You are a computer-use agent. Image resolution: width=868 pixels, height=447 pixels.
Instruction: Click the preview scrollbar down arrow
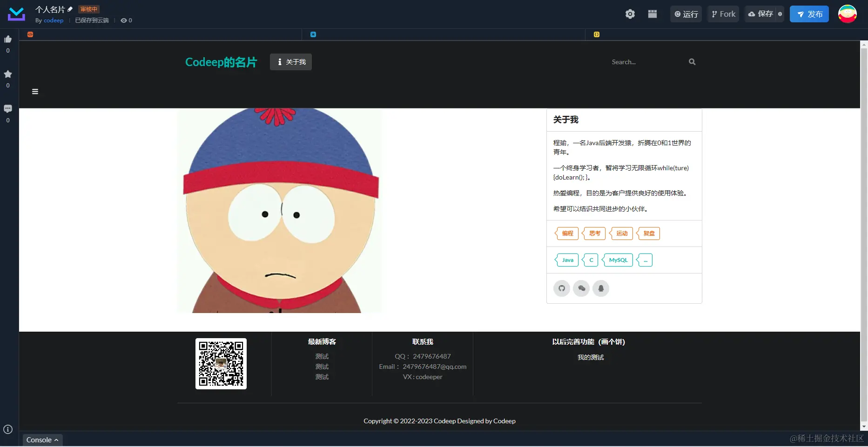(x=864, y=427)
